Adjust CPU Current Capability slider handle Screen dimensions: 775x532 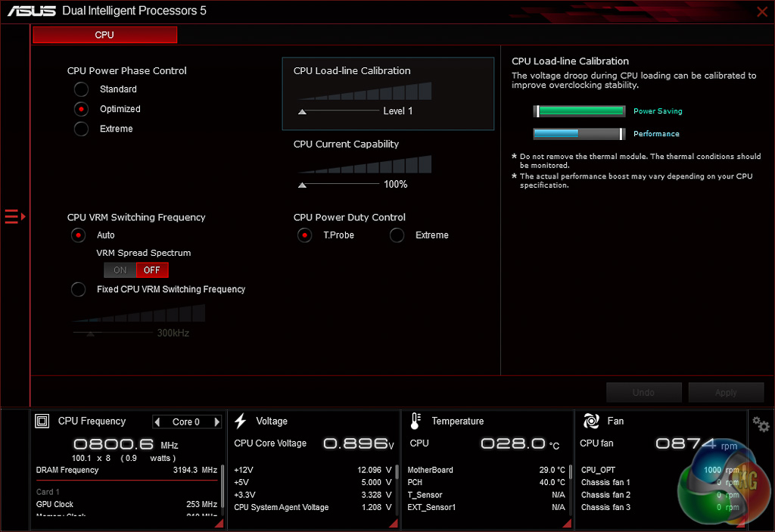(302, 185)
